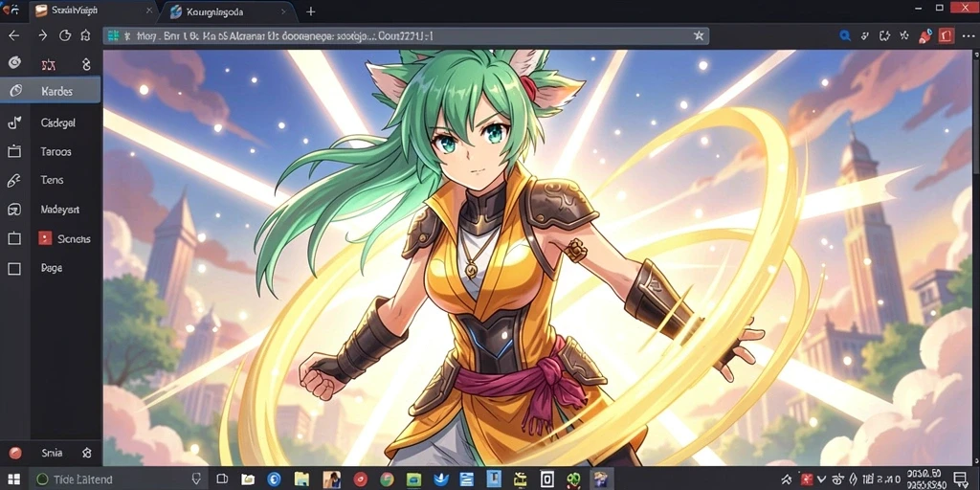Screen dimensions: 980x490
Task: Open the Windows Start menu
Action: tap(13, 479)
